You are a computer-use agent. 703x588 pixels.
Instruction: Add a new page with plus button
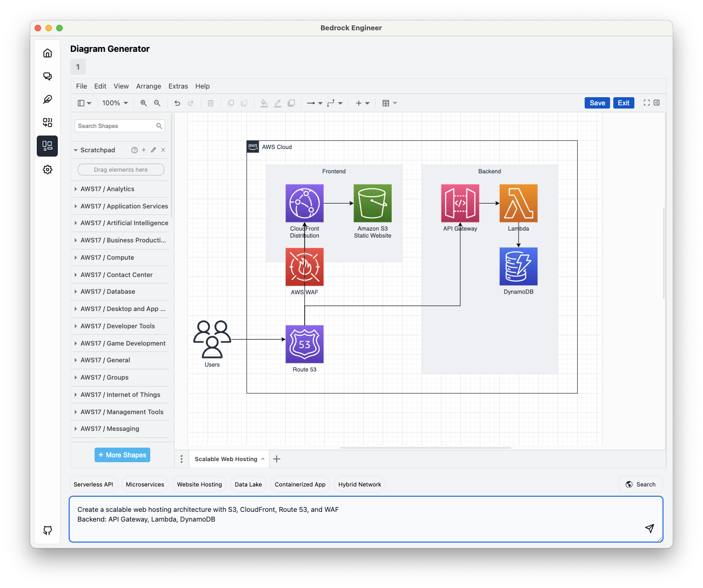[277, 459]
